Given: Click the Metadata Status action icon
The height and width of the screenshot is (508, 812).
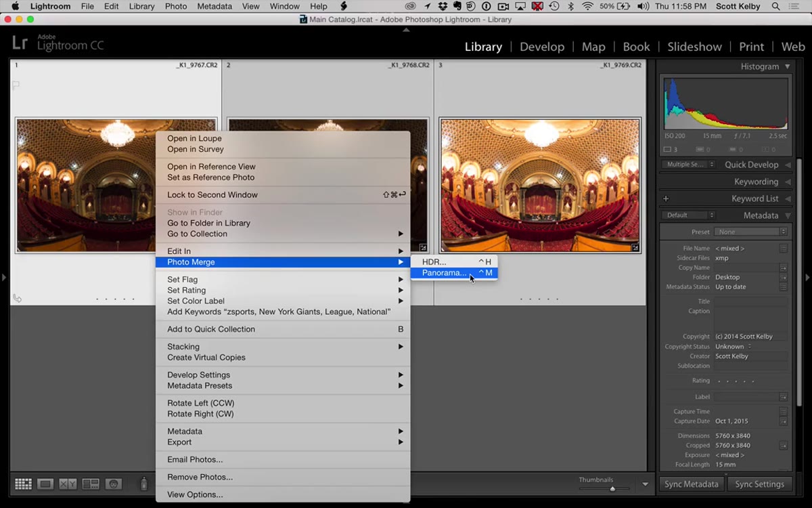Looking at the screenshot, I should (x=784, y=287).
